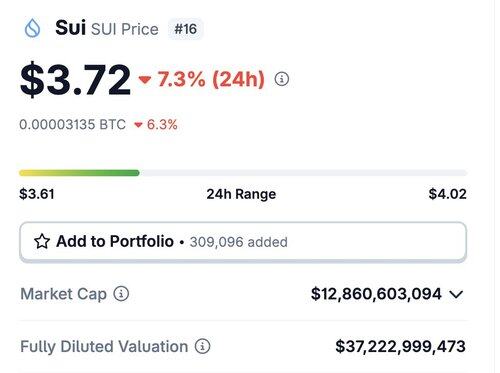Click the red down-arrow beside 6.3%
Viewport: 500px width, 373px height.
pyautogui.click(x=138, y=125)
